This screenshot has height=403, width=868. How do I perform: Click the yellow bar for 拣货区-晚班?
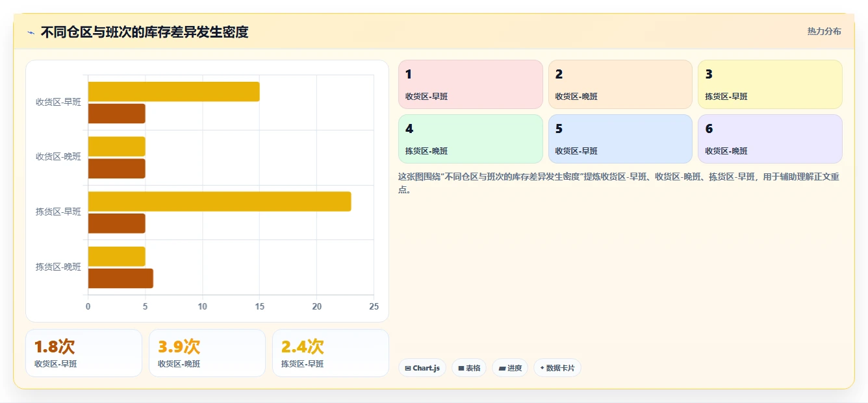[x=117, y=256]
